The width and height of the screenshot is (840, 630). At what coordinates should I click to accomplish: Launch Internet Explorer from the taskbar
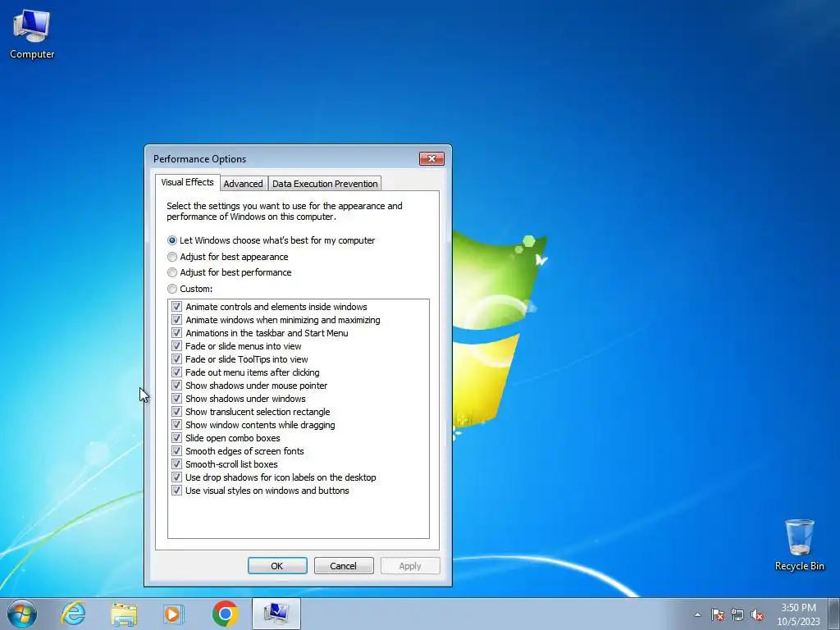click(73, 614)
